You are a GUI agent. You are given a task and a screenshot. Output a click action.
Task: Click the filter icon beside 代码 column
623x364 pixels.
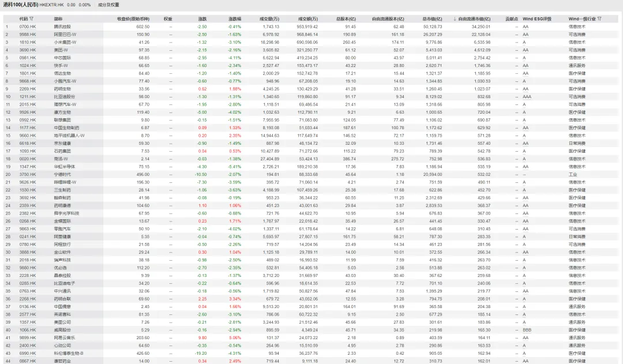pyautogui.click(x=32, y=19)
